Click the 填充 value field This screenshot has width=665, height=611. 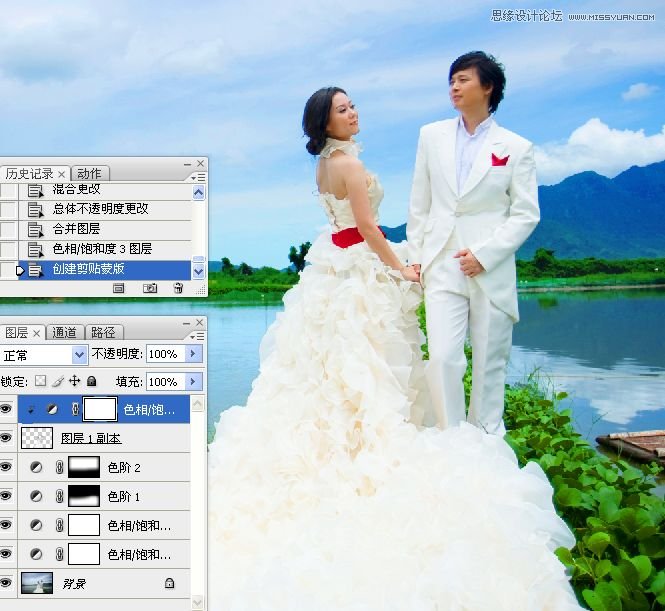pos(166,382)
